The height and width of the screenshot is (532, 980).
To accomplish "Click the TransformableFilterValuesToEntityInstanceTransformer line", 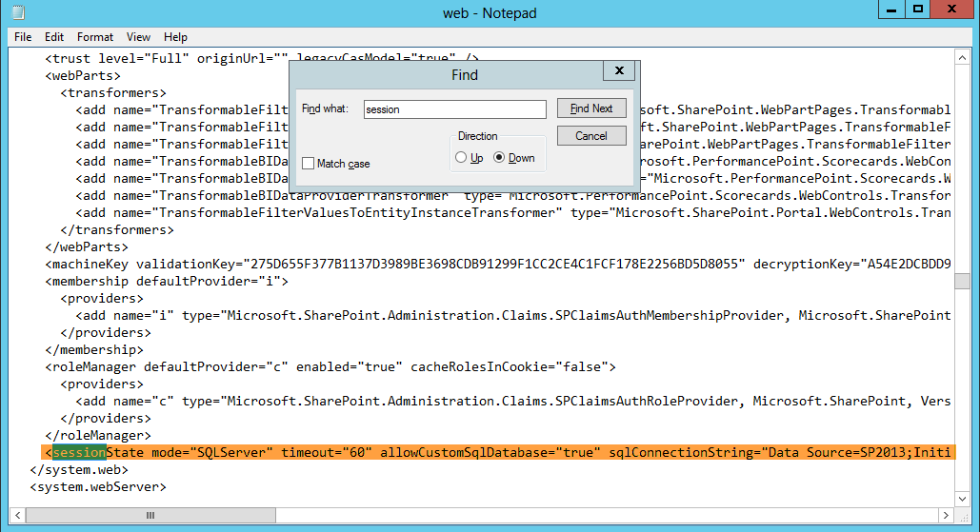I will 513,212.
